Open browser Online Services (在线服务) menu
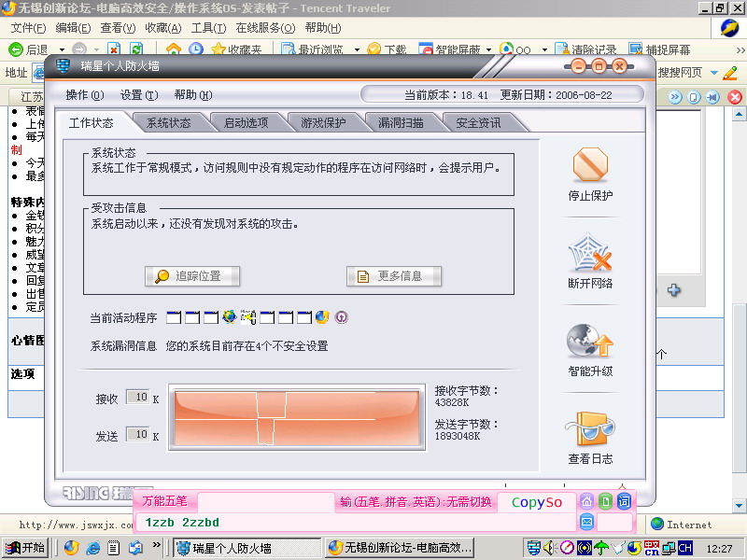747x560 pixels. pos(265,28)
